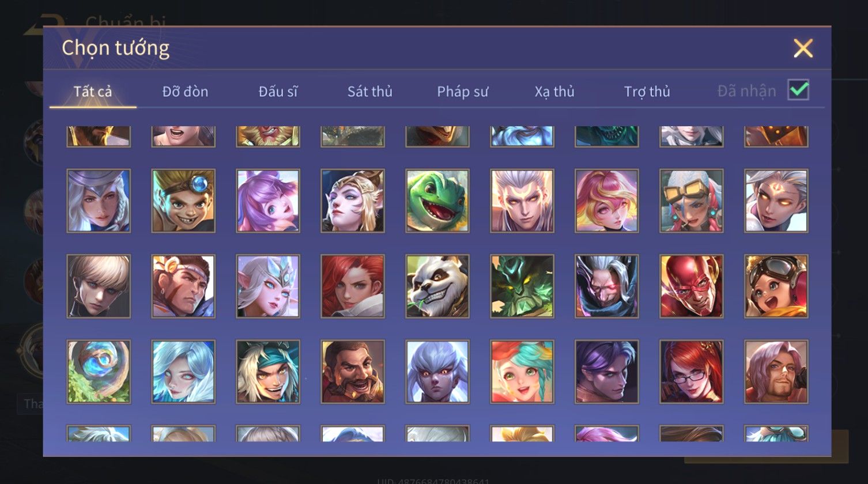This screenshot has height=484, width=868.
Task: Close the Chọn tướng dialog
Action: (x=803, y=48)
